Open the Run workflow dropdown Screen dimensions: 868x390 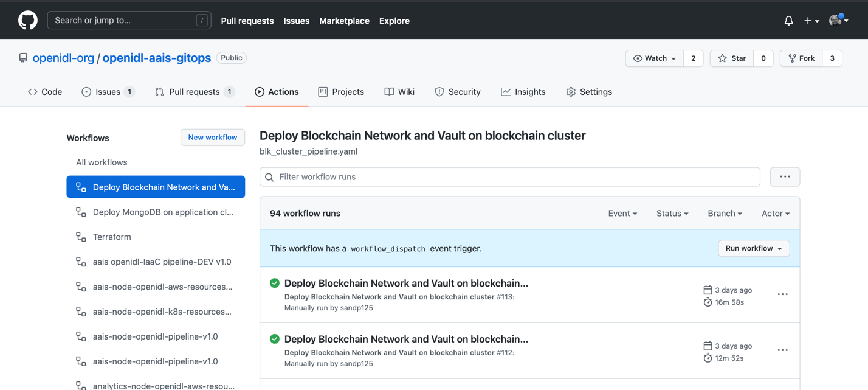(x=754, y=248)
